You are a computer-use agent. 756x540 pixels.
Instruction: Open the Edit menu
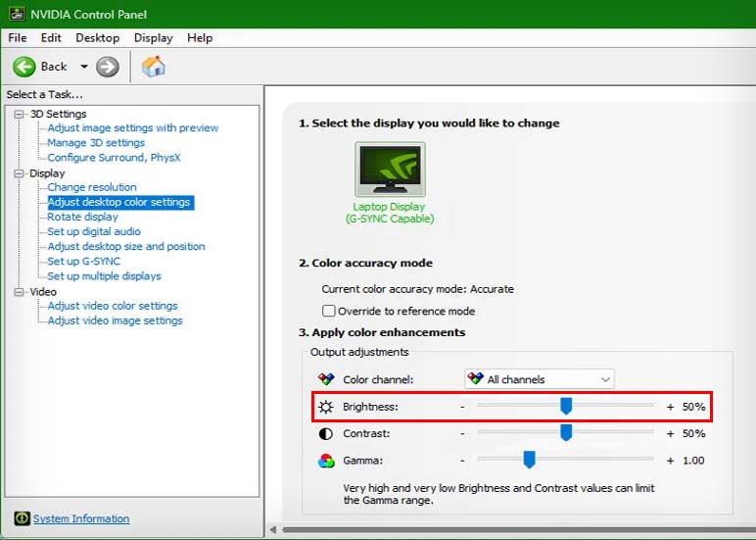51,37
